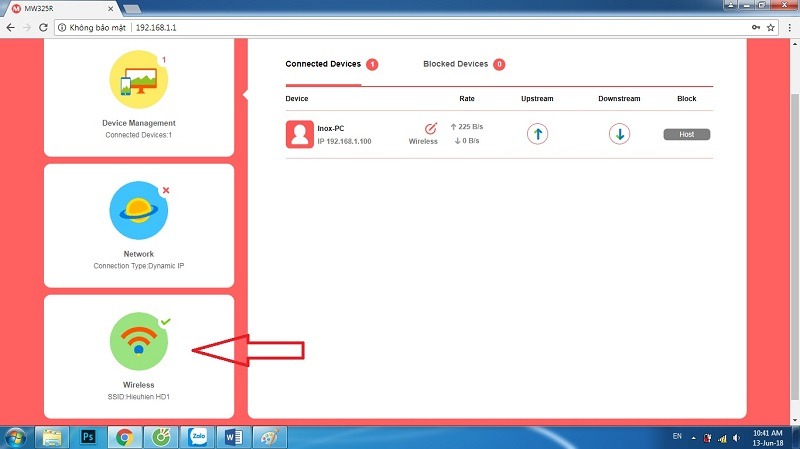The image size is (800, 449).
Task: Click the Connected Devices:1 text
Action: [139, 135]
